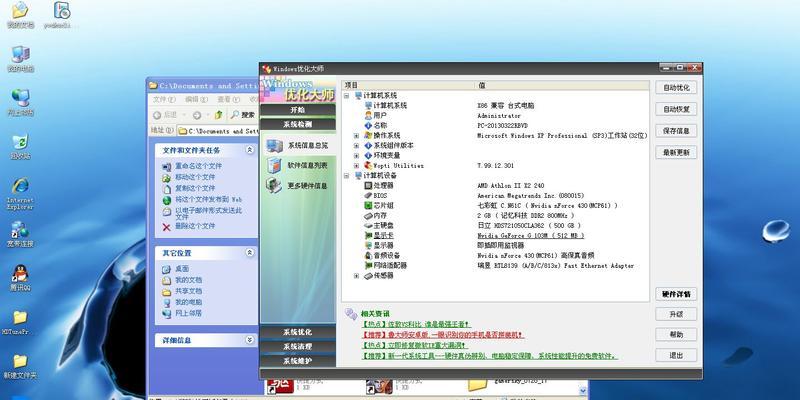Open Internet Explorer desktop icon
The height and width of the screenshot is (400, 800).
pos(20,193)
